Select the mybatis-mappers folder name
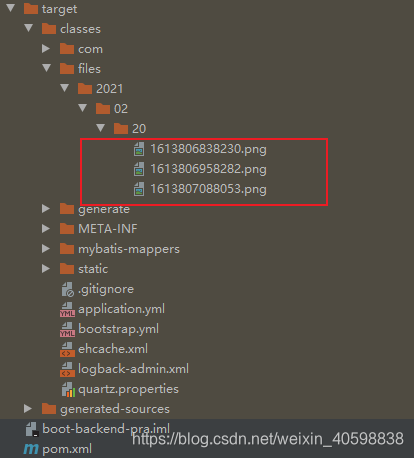Screen dimensions: 414x458 click(129, 249)
